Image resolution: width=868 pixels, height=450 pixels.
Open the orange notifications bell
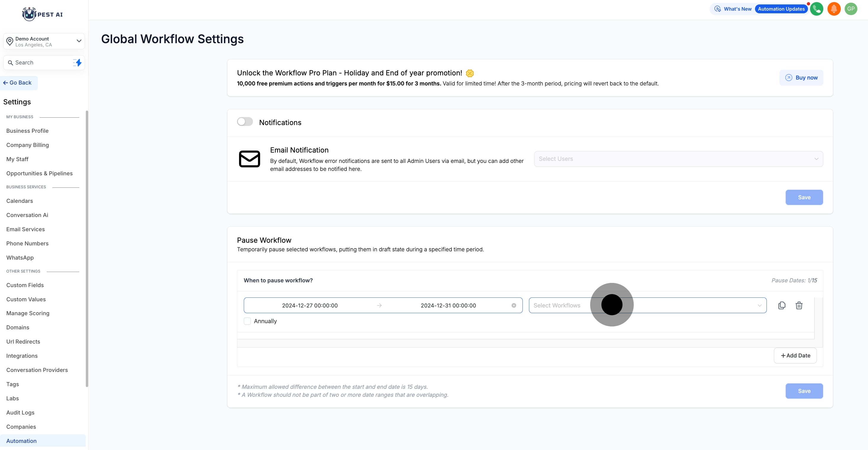click(x=834, y=9)
